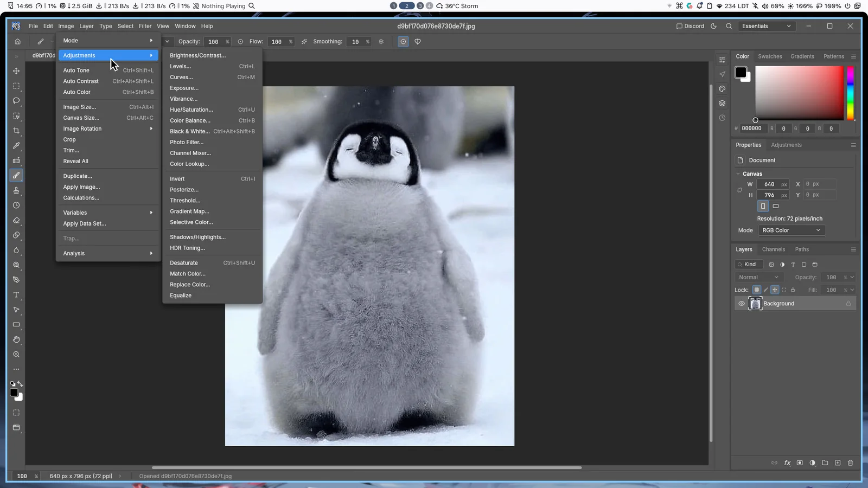868x488 pixels.
Task: Switch to the Channels tab
Action: (x=773, y=249)
